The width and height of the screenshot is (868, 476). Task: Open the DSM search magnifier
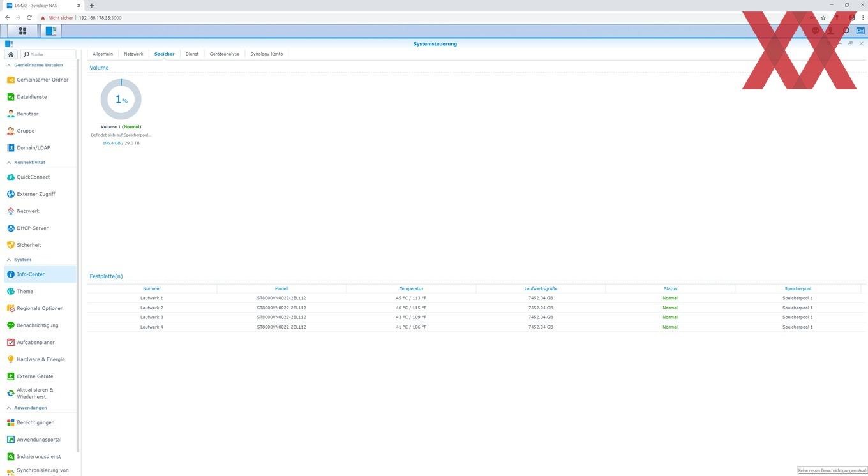coord(846,31)
